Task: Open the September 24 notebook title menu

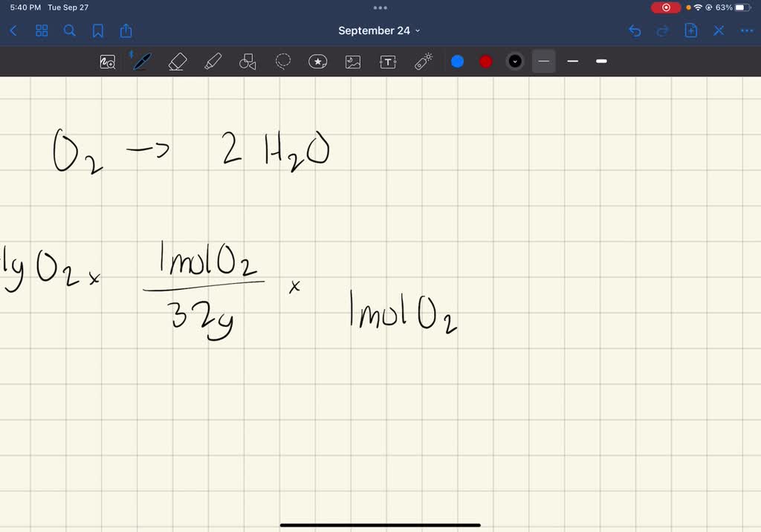Action: [x=380, y=30]
